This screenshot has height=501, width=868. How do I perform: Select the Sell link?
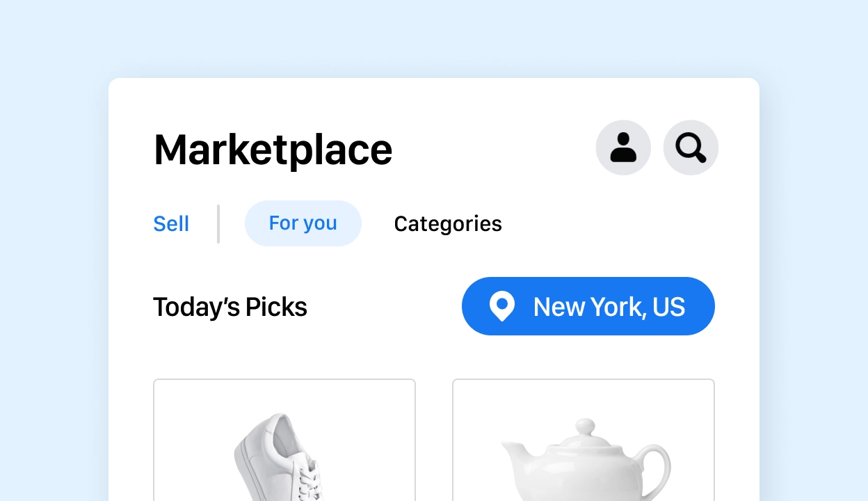(x=171, y=224)
